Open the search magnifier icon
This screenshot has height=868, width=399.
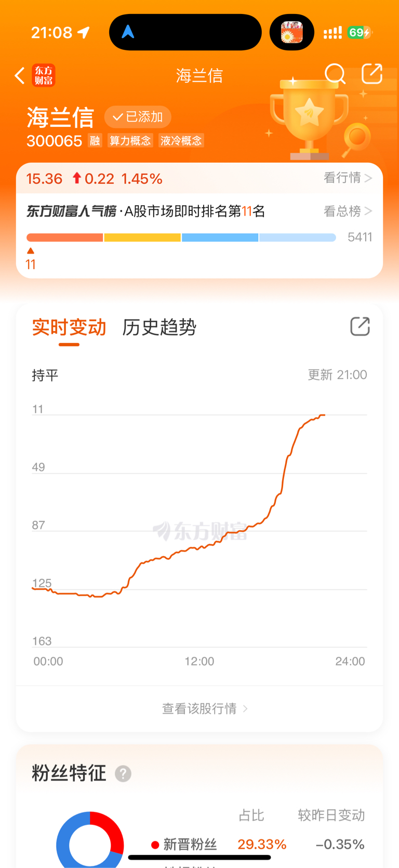(335, 74)
